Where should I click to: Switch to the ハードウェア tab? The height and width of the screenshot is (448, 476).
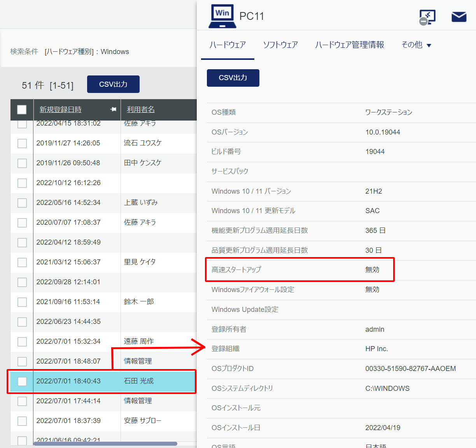pos(227,45)
